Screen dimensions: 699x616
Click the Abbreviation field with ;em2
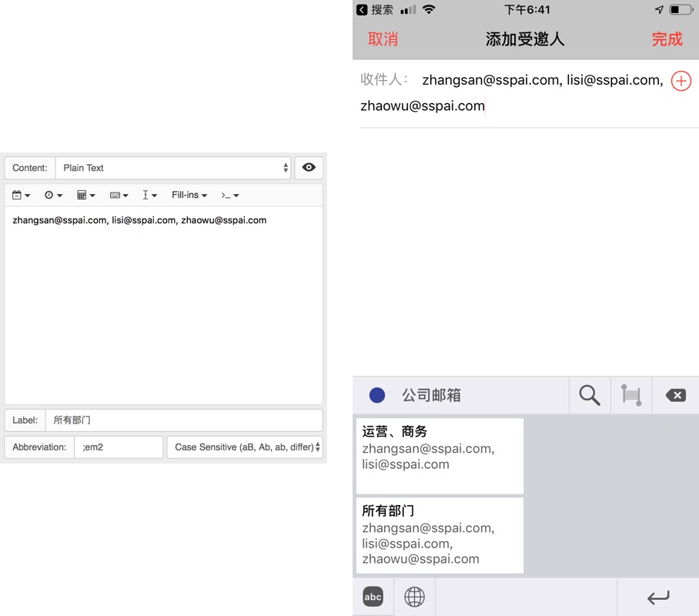[x=119, y=447]
